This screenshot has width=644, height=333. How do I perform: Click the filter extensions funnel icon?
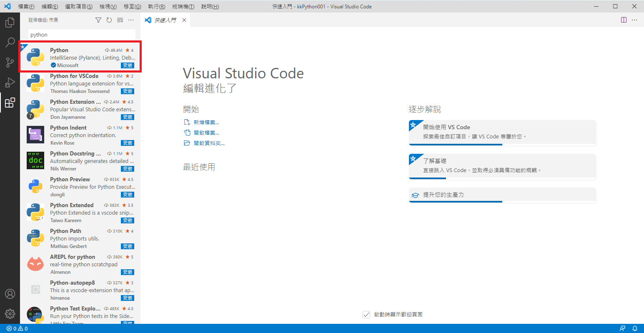click(98, 20)
